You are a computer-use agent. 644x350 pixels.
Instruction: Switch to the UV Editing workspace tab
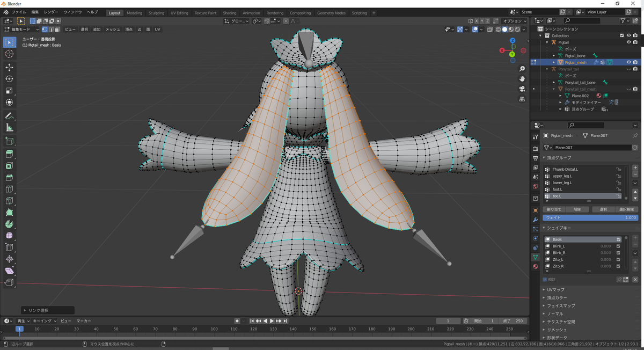tap(179, 13)
